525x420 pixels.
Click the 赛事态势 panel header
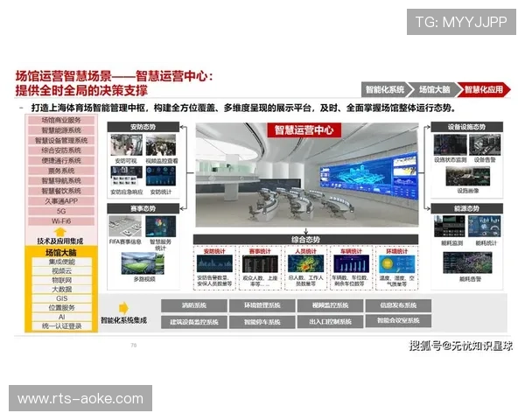(x=143, y=208)
